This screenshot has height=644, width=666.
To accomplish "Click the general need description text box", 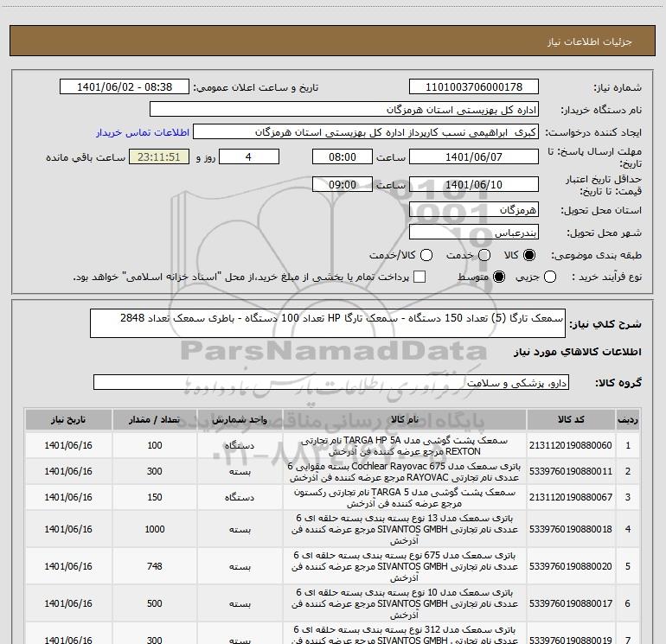I will [x=328, y=323].
